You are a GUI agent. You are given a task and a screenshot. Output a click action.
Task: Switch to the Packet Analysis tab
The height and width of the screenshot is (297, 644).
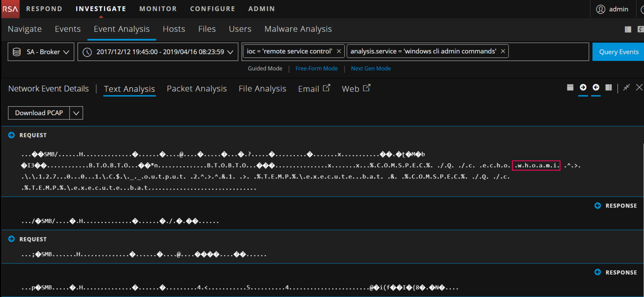pyautogui.click(x=197, y=89)
